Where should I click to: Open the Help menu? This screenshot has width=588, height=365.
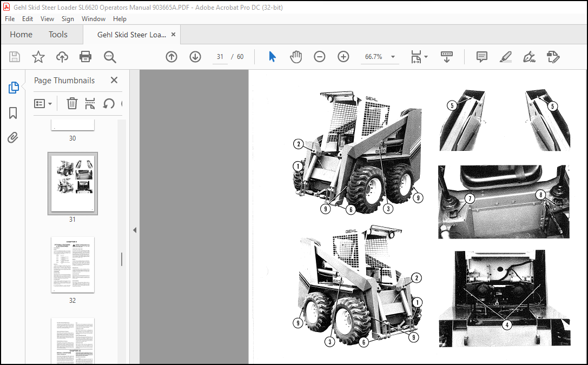click(120, 19)
